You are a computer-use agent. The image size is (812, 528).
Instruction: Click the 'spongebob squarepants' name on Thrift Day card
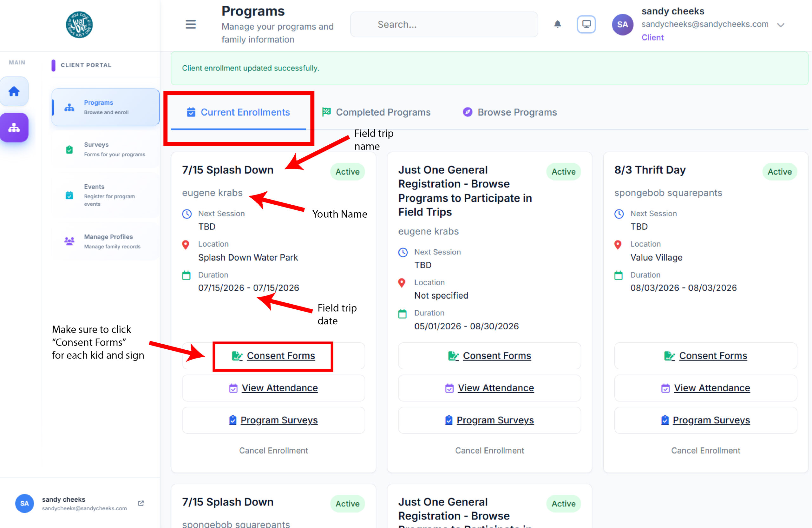click(x=668, y=193)
